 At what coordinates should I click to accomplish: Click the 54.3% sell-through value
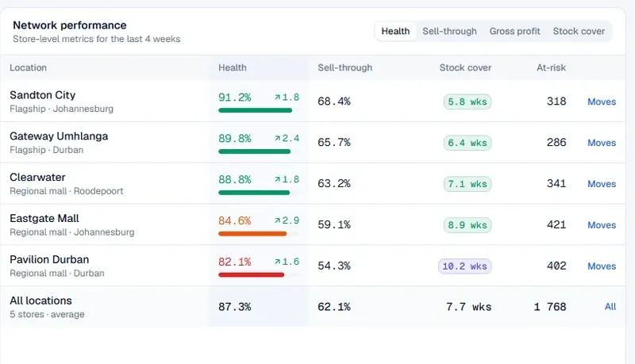tap(333, 266)
